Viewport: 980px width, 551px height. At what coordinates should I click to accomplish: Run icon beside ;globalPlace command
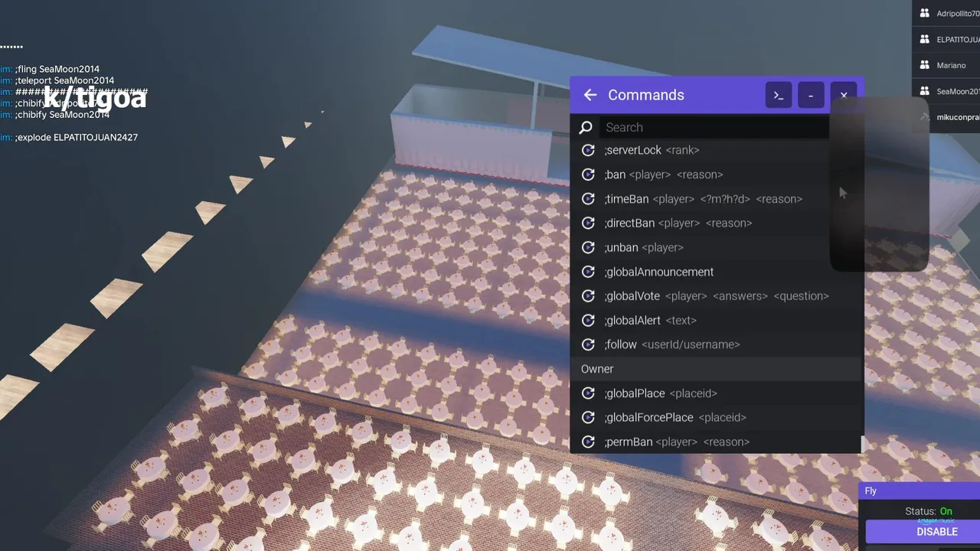pos(588,393)
